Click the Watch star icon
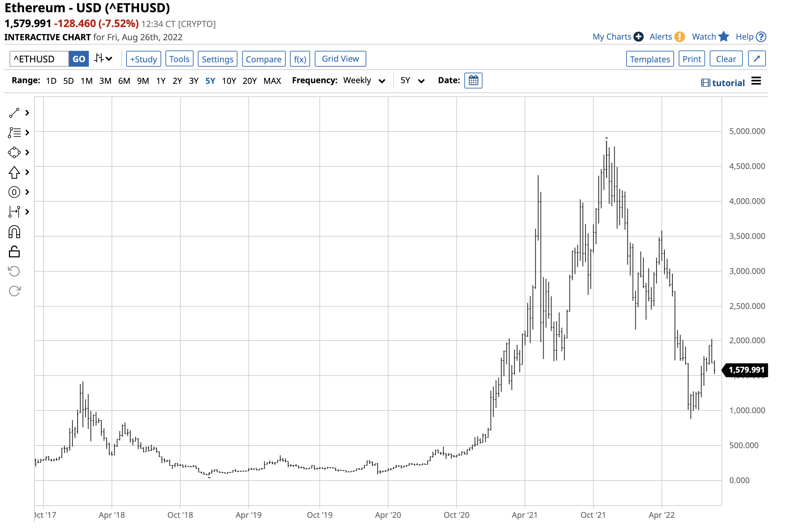Screen dimensions: 790x532 pyautogui.click(x=724, y=36)
